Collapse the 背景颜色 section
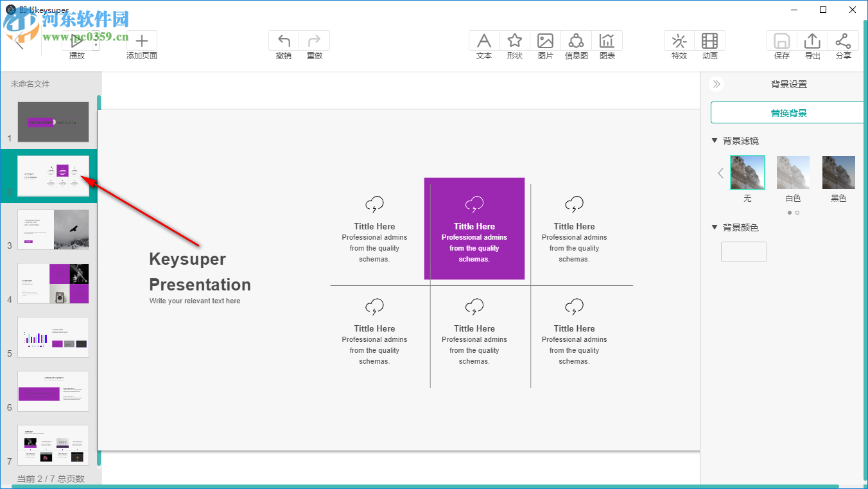 [x=715, y=227]
